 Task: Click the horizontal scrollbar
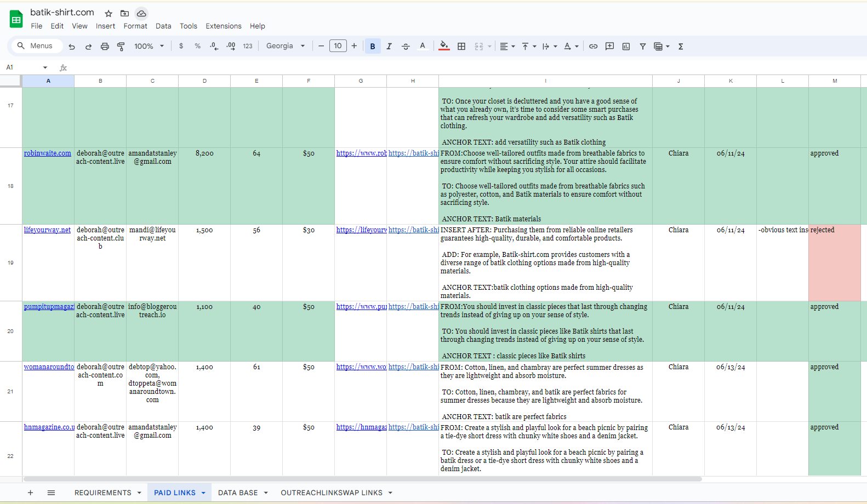(363, 479)
